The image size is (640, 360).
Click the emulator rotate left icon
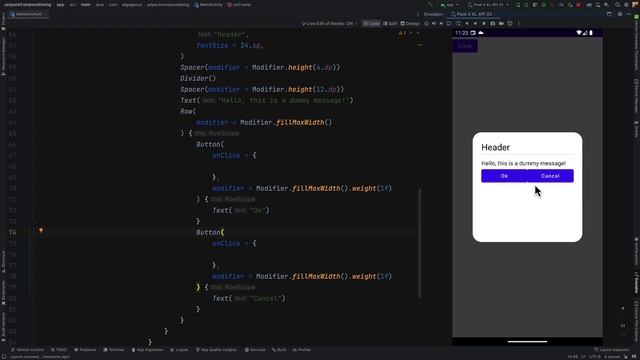pos(449,24)
